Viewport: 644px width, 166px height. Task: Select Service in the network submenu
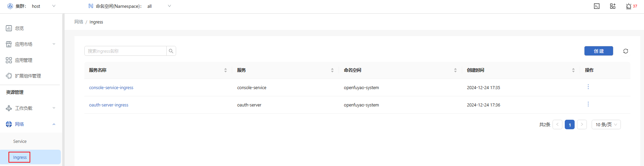pyautogui.click(x=20, y=142)
